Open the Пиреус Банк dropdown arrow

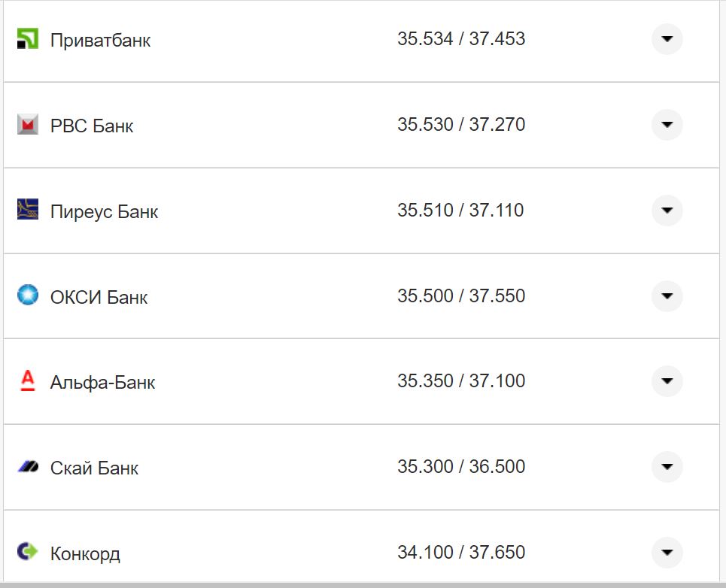tap(667, 211)
